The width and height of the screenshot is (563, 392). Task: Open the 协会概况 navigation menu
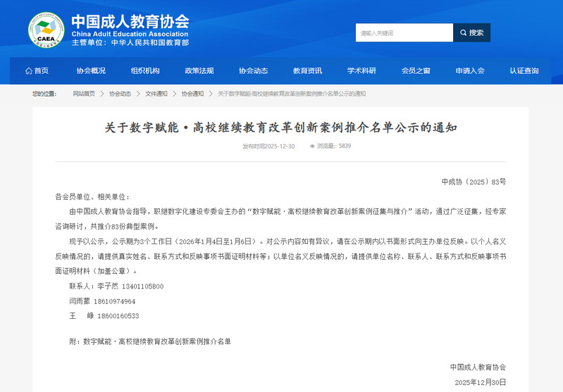91,71
